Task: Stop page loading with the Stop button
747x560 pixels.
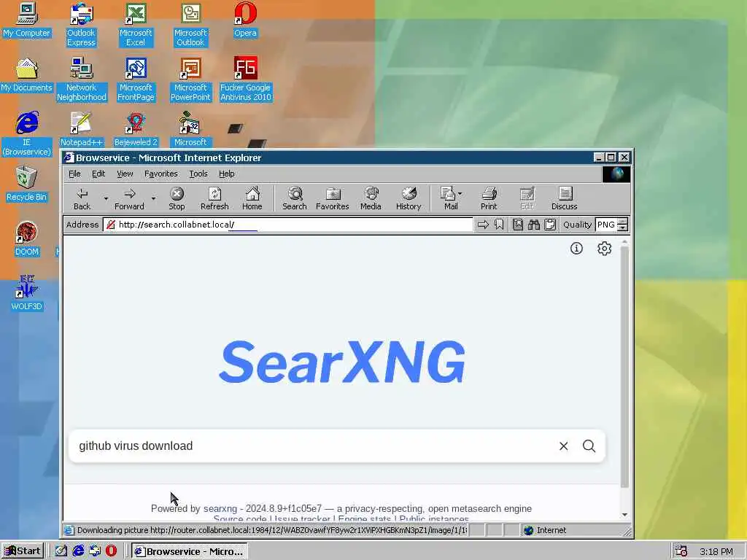Action: 177,198
